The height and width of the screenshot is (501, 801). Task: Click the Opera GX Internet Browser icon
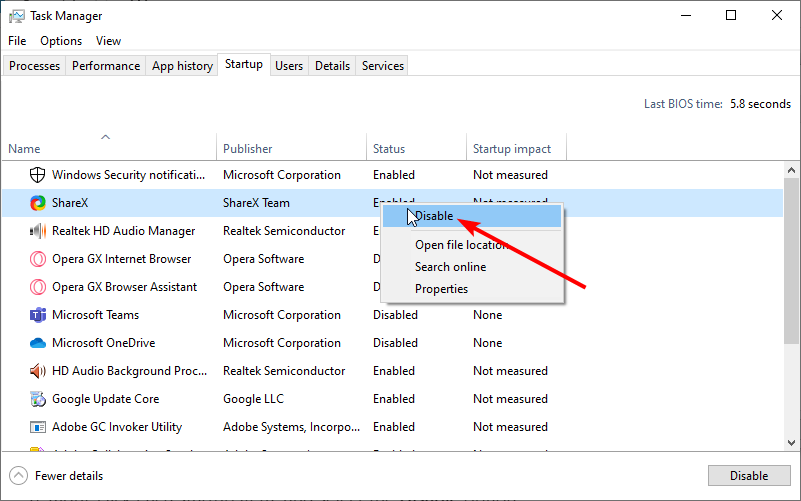[38, 259]
